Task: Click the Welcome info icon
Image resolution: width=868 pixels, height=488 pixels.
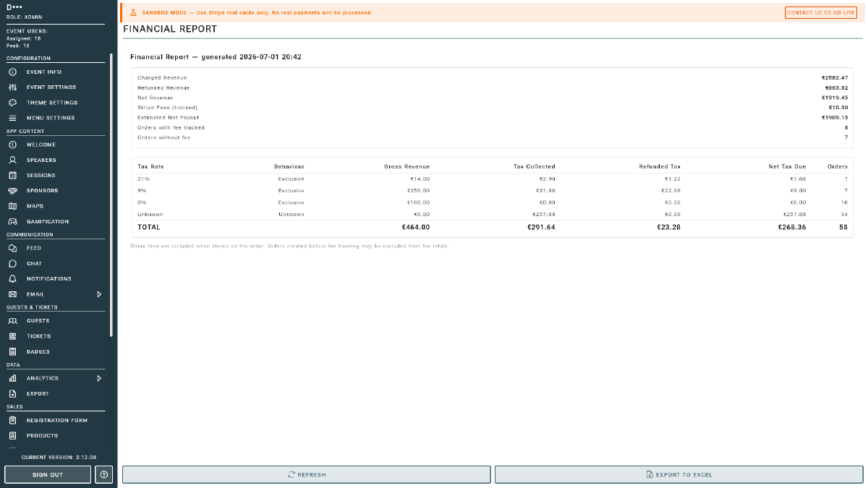Action: point(12,145)
